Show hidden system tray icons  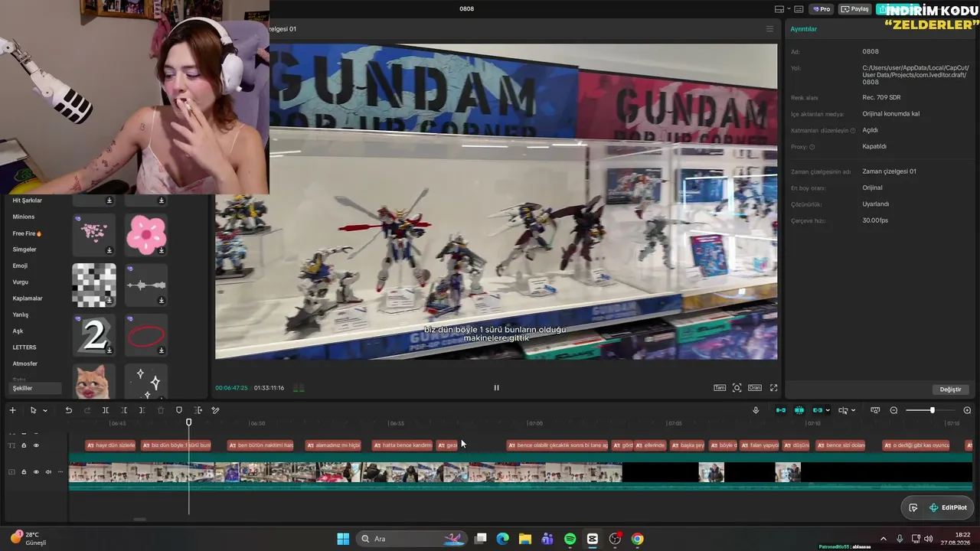coord(883,539)
